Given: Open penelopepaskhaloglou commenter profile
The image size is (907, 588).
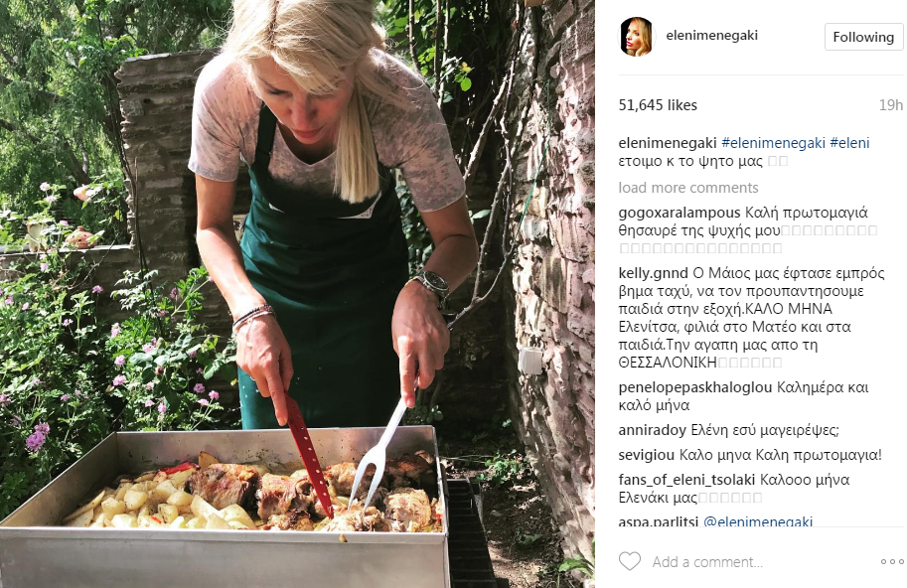Looking at the screenshot, I should (692, 387).
